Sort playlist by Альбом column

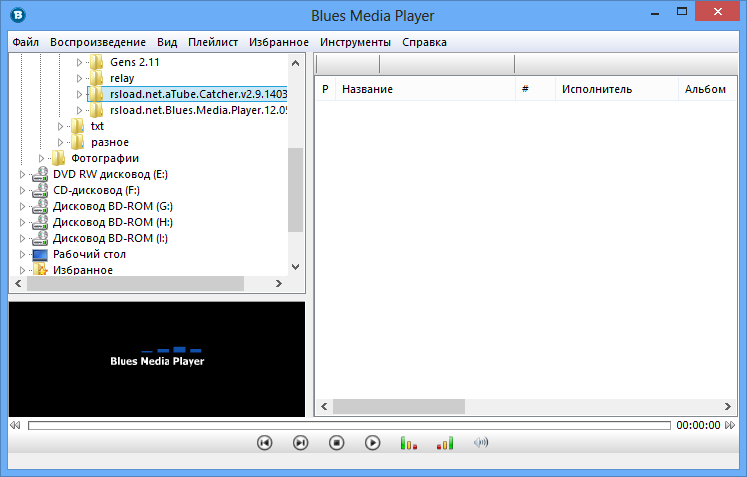pyautogui.click(x=708, y=89)
